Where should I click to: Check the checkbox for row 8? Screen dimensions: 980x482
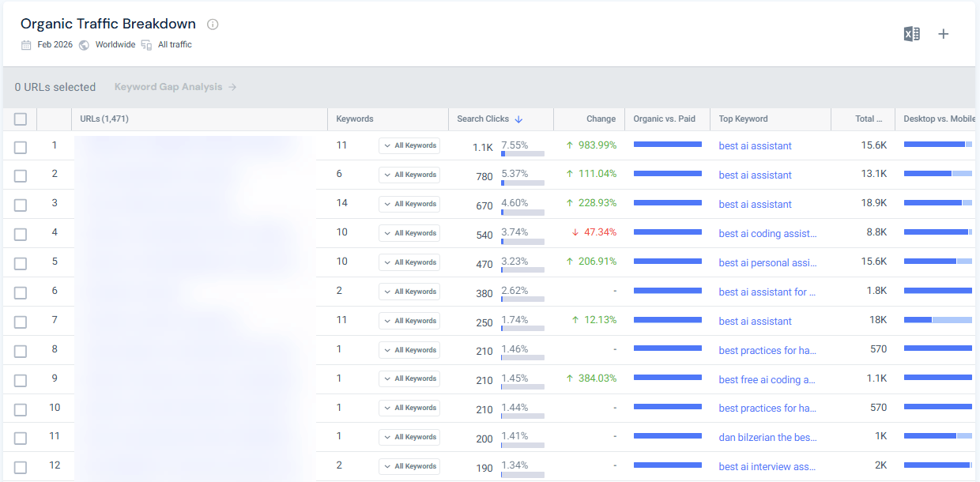[21, 352]
